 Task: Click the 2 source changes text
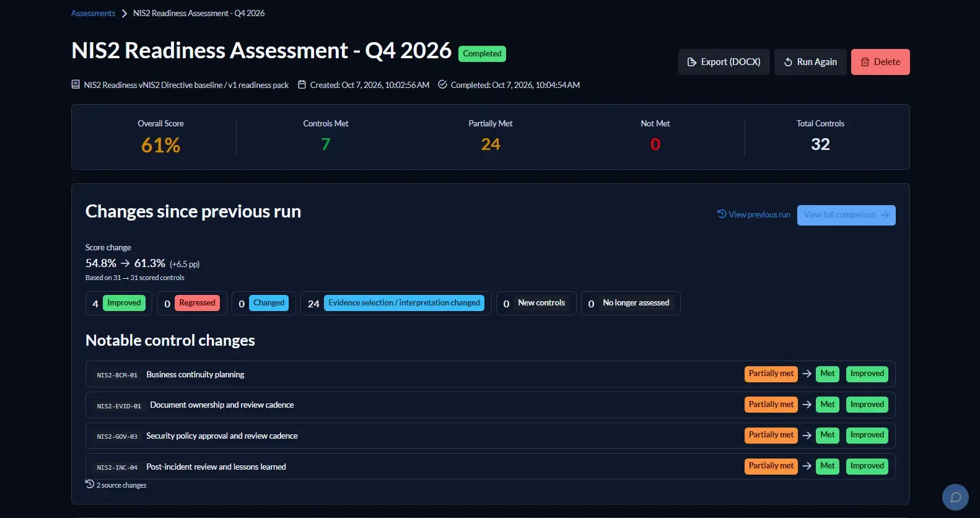point(121,485)
